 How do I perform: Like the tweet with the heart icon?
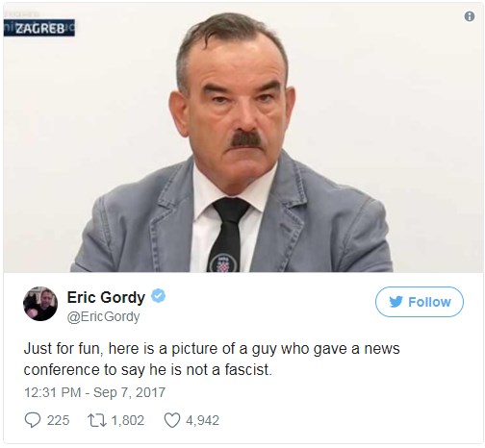pos(172,420)
